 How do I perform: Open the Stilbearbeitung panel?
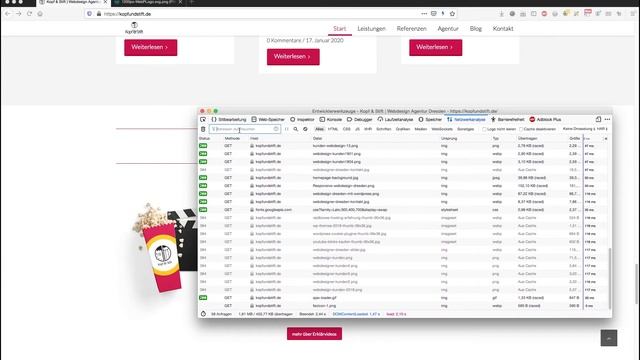click(229, 120)
